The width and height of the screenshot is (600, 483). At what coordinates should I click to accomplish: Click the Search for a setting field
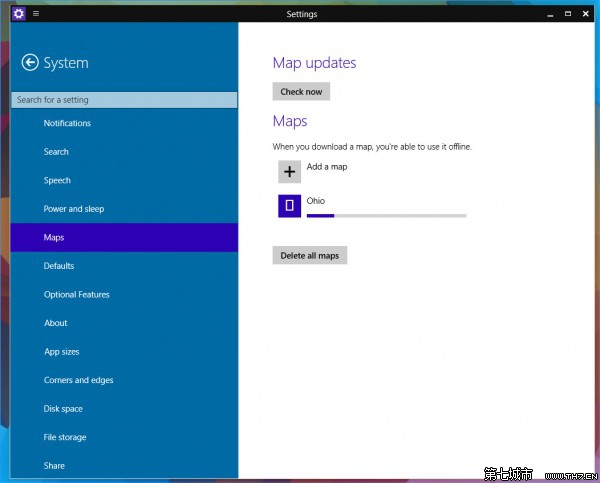(125, 100)
